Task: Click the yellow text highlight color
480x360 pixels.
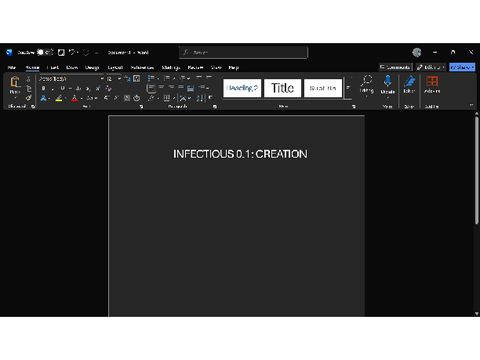Action: (x=59, y=98)
